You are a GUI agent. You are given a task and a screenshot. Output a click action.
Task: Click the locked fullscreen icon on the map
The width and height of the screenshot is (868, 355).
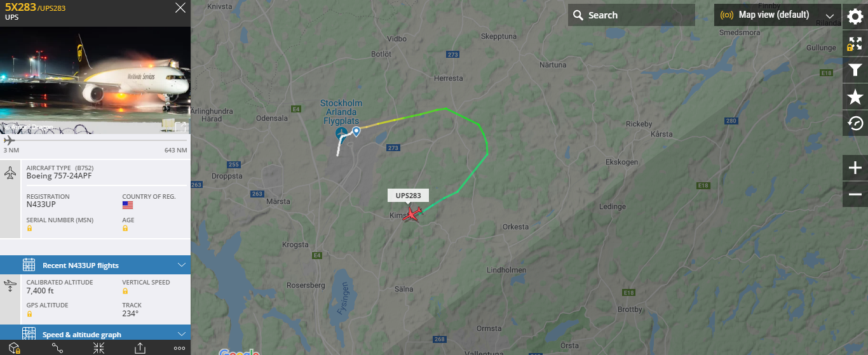coord(855,44)
